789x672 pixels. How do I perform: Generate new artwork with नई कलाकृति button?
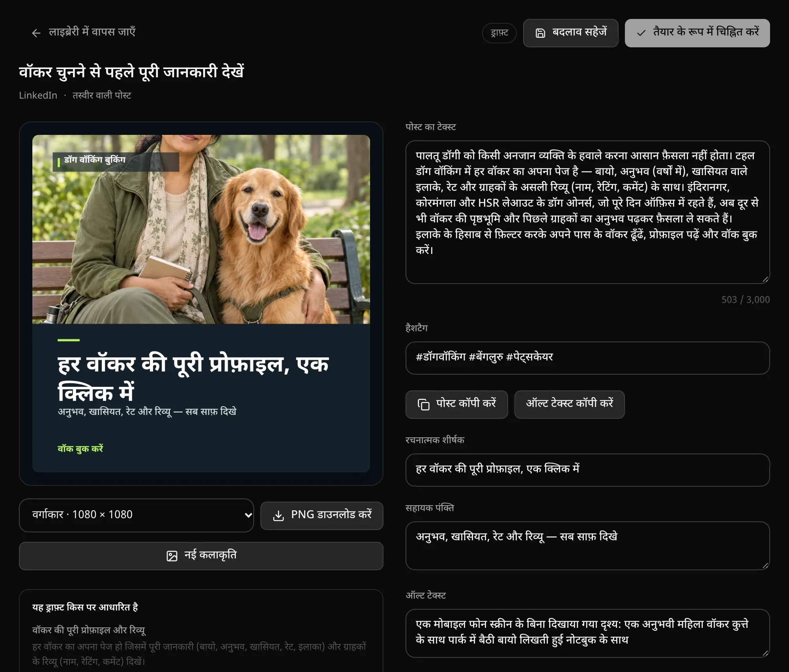(201, 556)
